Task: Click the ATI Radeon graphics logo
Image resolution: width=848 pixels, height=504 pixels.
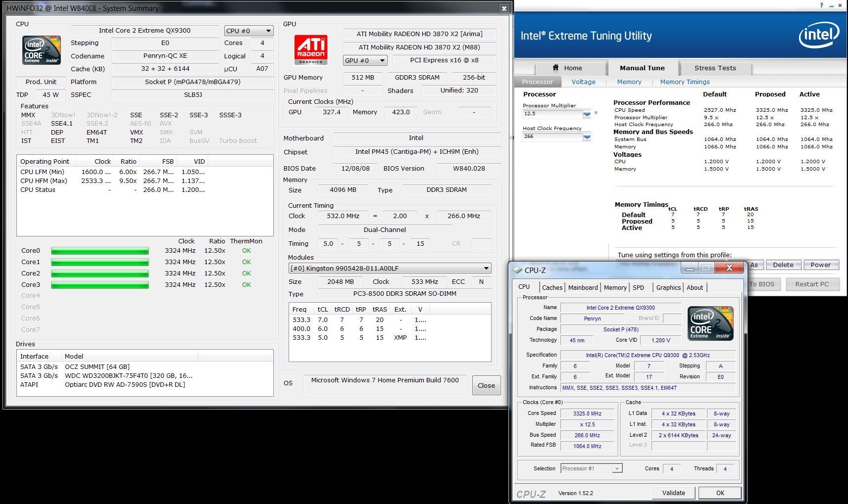Action: (311, 49)
